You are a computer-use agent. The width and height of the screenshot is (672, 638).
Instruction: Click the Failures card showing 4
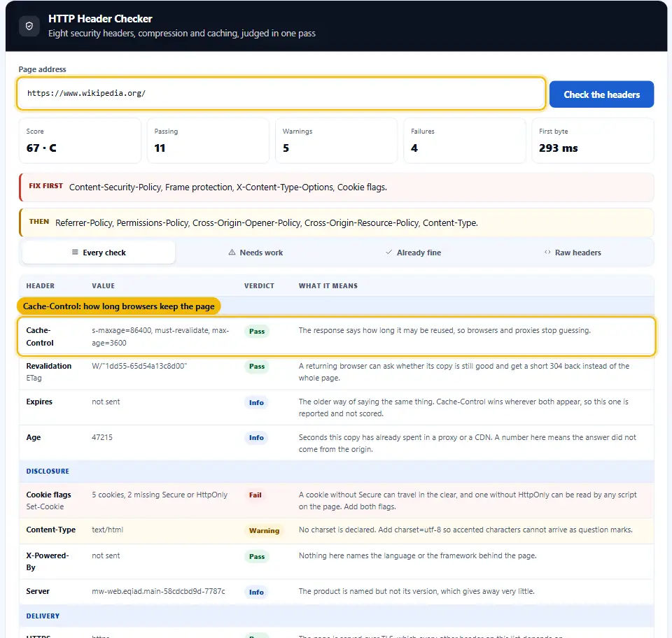(465, 141)
